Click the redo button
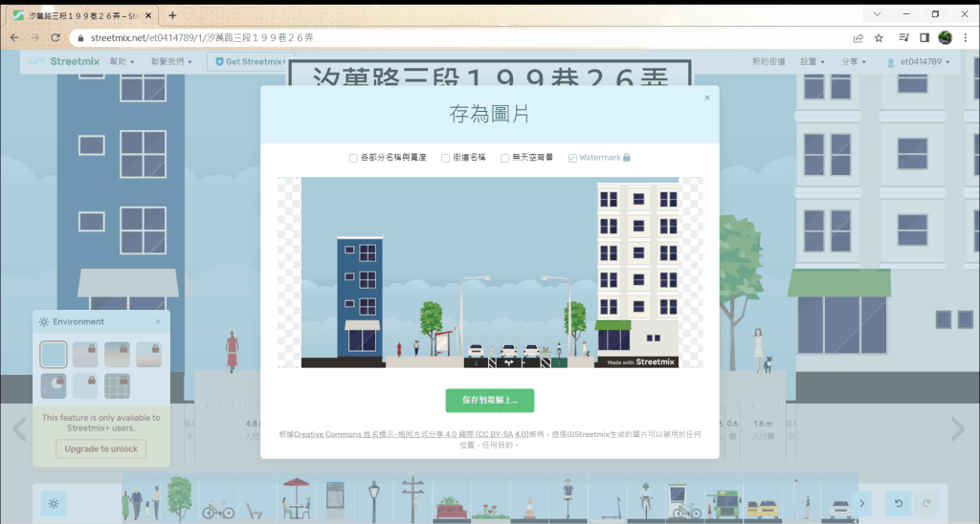 pyautogui.click(x=926, y=503)
